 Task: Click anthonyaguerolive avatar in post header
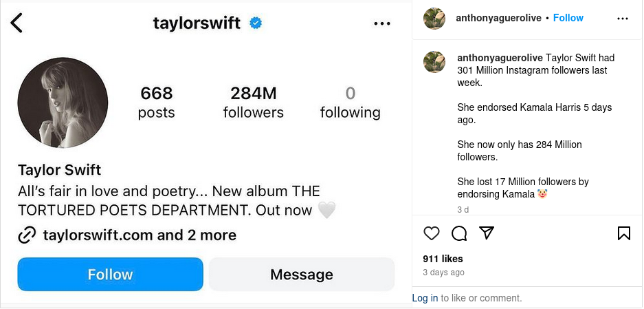pos(434,19)
